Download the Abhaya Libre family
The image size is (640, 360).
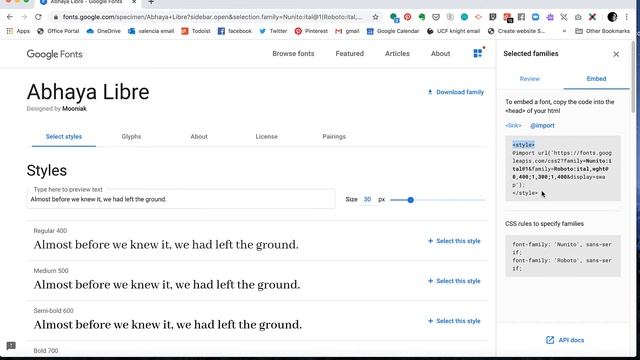456,92
